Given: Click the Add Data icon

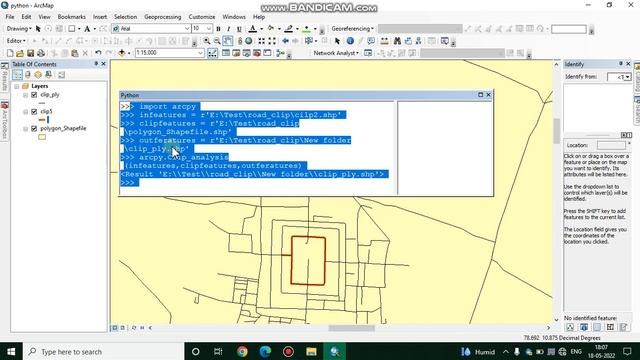Looking at the screenshot, I should pos(122,53).
